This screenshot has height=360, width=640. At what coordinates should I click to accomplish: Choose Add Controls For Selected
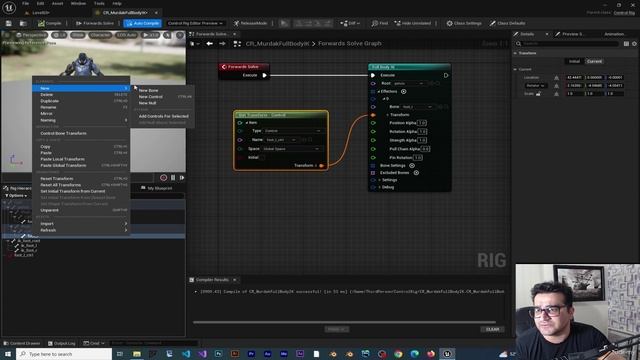tap(163, 116)
